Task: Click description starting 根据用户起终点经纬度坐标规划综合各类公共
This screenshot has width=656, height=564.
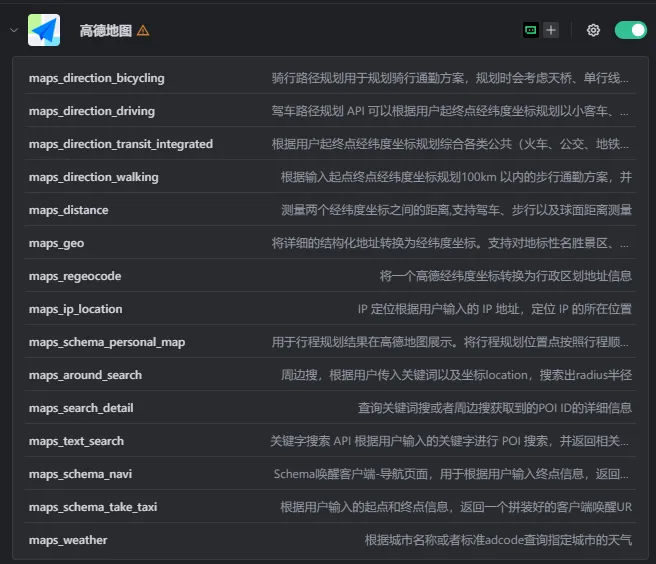Action: point(450,144)
